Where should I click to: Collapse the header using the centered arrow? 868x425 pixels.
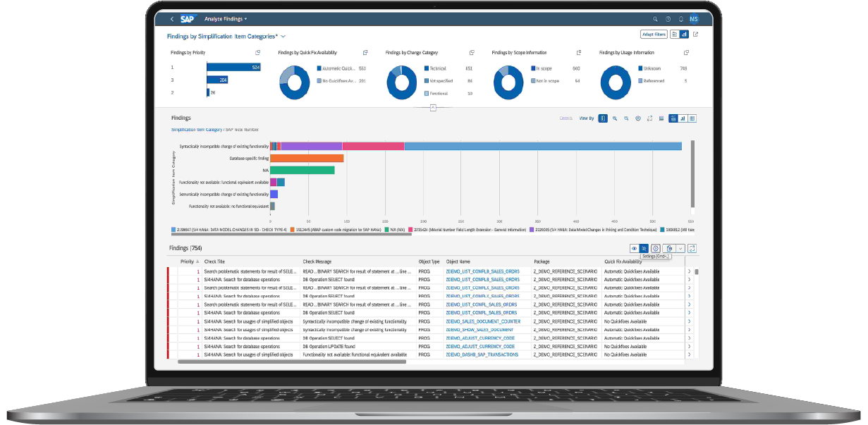tap(433, 107)
